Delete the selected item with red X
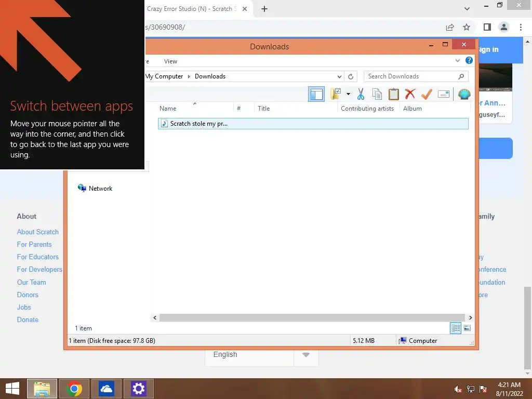Viewport: 532px width, 399px height. (x=410, y=94)
